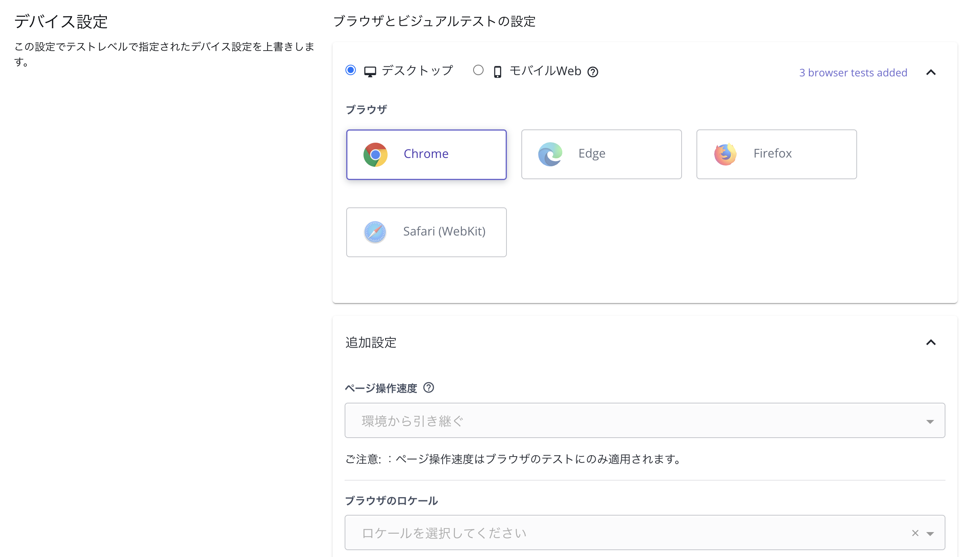Clear the locale selection with X

click(x=915, y=533)
